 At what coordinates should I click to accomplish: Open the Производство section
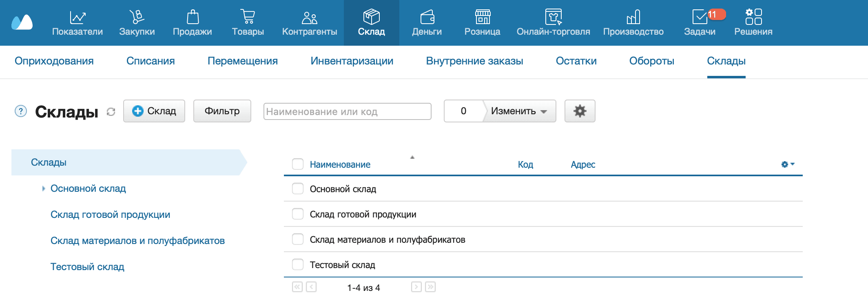click(633, 23)
